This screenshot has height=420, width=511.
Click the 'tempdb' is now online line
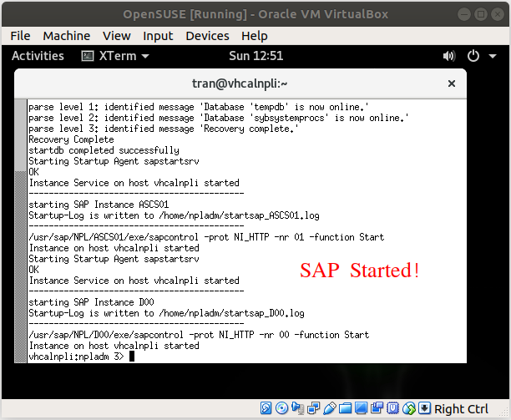click(199, 107)
